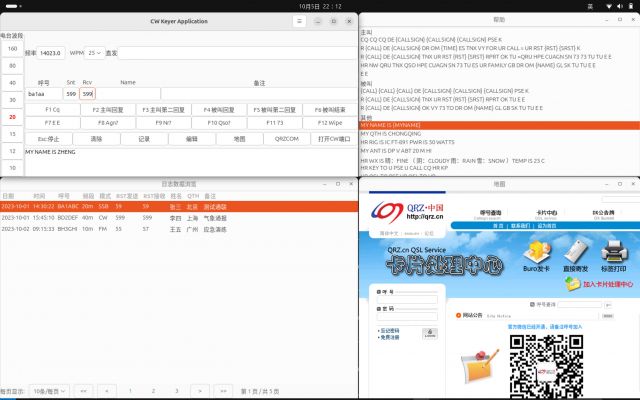The width and height of the screenshot is (640, 400).
Task: Open the WPM speed dropdown
Action: point(95,52)
